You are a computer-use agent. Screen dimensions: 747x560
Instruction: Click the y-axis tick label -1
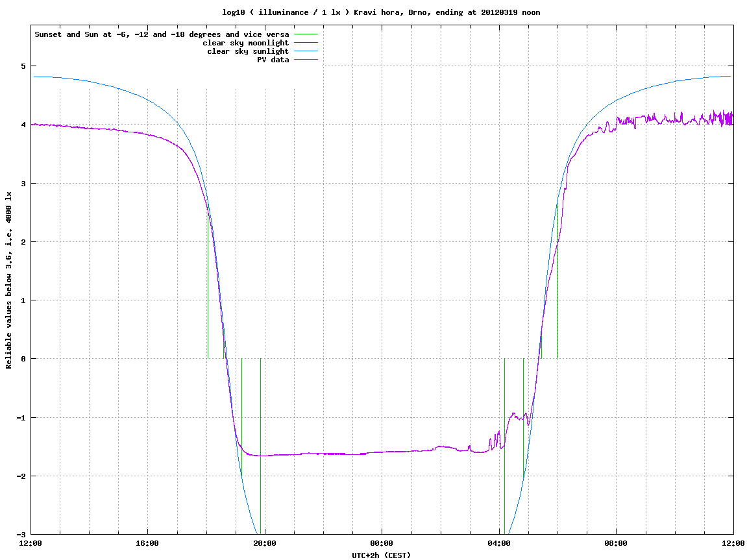tap(21, 418)
